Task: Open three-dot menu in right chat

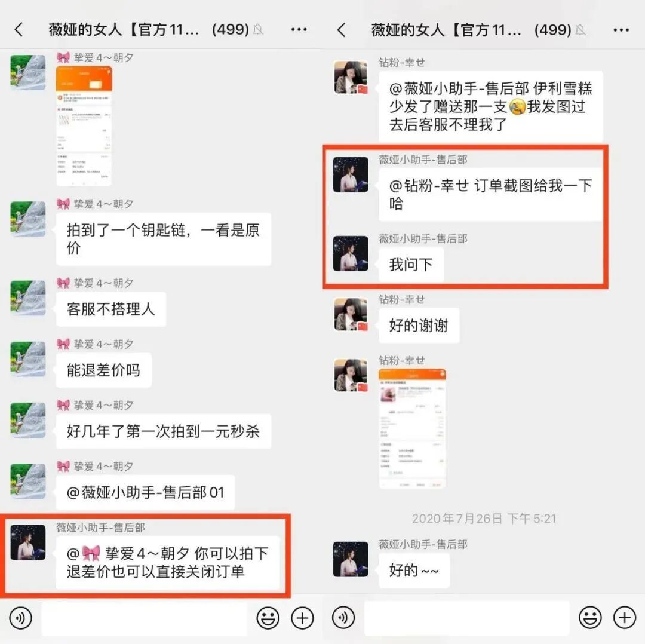Action: pos(621,30)
